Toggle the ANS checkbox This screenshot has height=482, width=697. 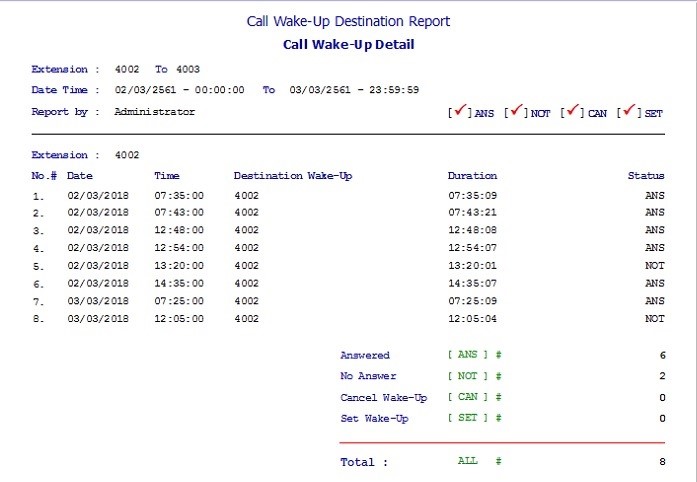point(461,112)
